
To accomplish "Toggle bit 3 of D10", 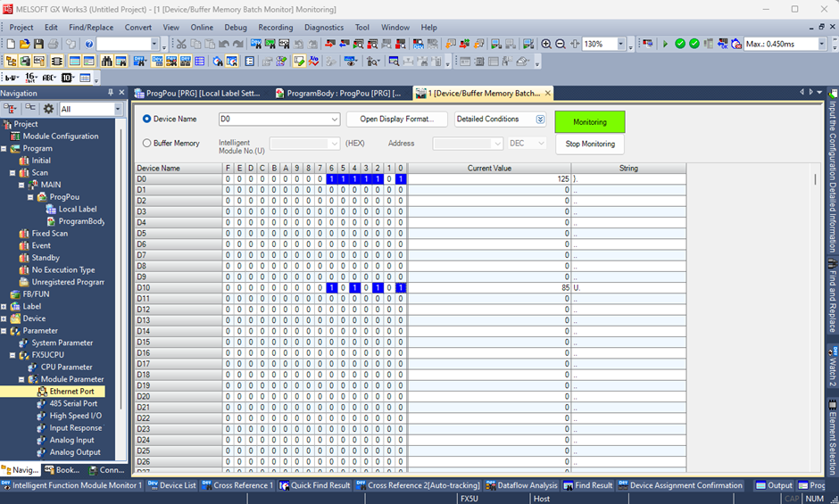I will (x=366, y=288).
